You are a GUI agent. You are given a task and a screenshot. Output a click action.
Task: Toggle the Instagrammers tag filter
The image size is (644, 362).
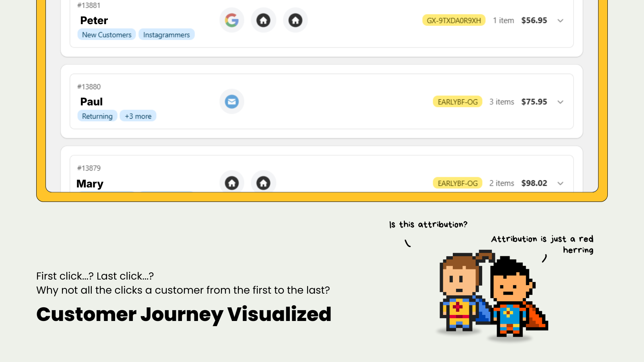(166, 35)
